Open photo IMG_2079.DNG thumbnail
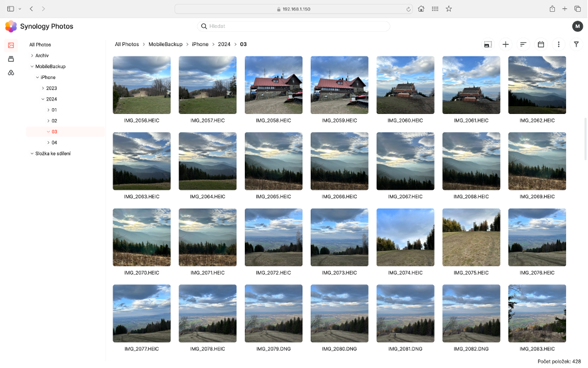 point(274,314)
